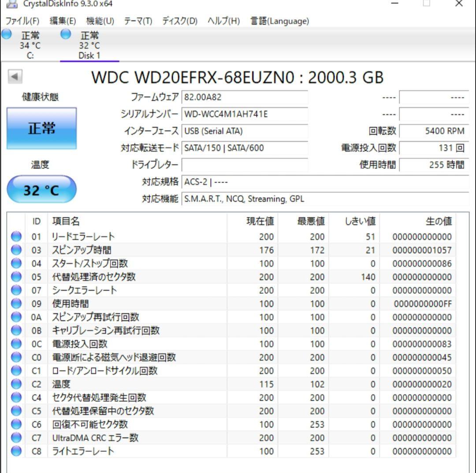Click the status dot beside リードエラーレート
Screen dimensions: 476x473
click(x=15, y=236)
